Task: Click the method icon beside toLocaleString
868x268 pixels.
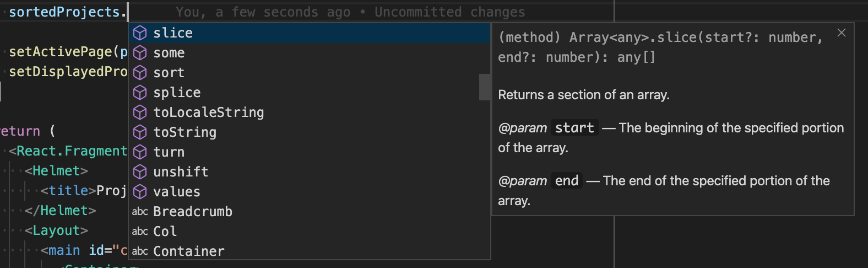Action: pos(140,112)
